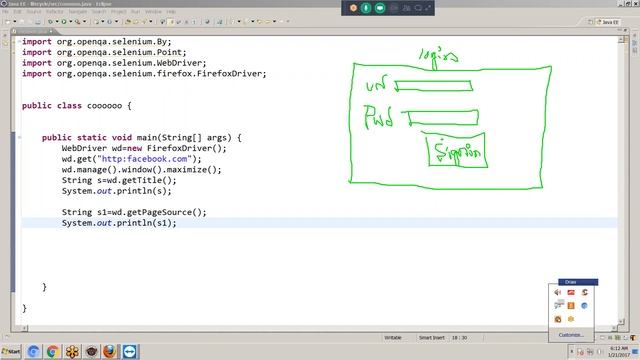
Task: Open the File menu
Action: [5, 12]
